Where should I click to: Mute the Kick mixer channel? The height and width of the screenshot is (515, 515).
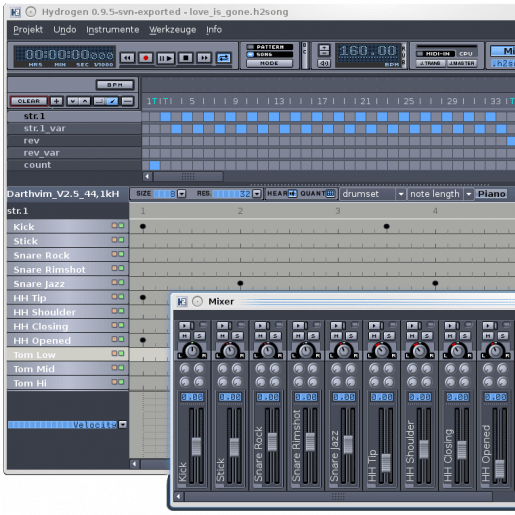tap(185, 336)
